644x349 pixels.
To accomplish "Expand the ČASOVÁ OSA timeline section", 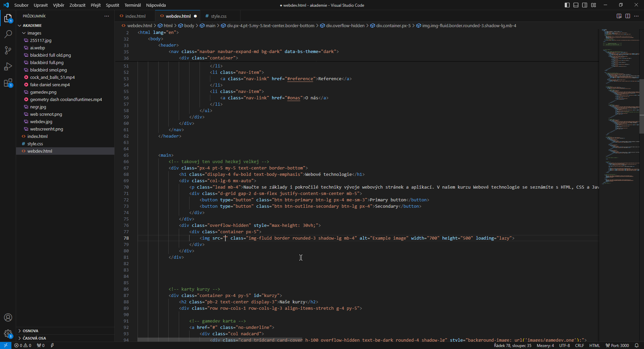I will pos(34,338).
